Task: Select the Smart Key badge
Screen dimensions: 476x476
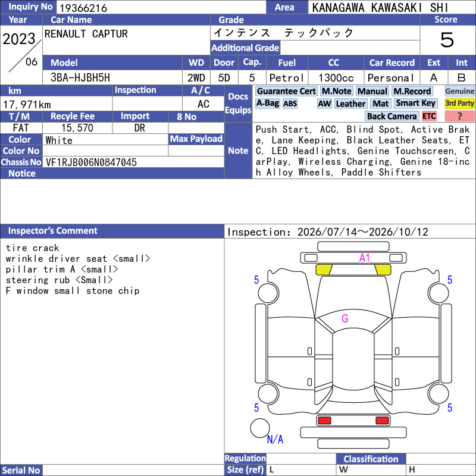Action: click(x=415, y=104)
